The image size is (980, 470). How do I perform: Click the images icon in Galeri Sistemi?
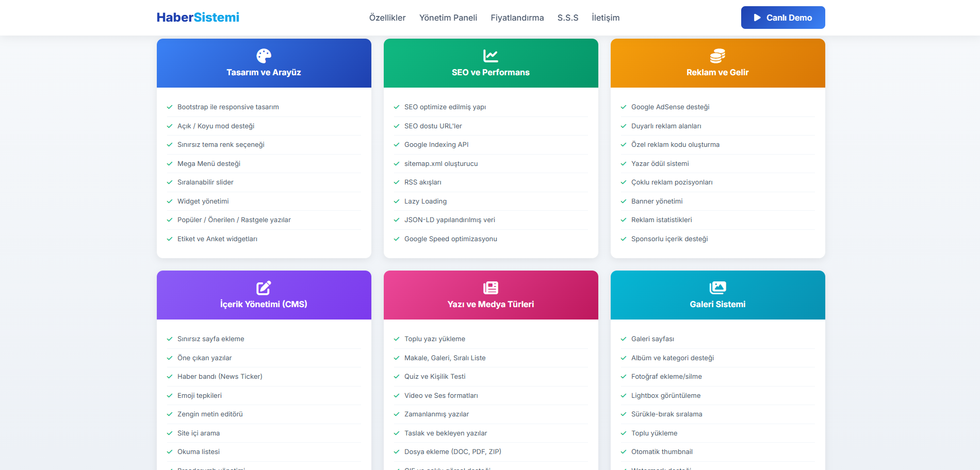(717, 288)
